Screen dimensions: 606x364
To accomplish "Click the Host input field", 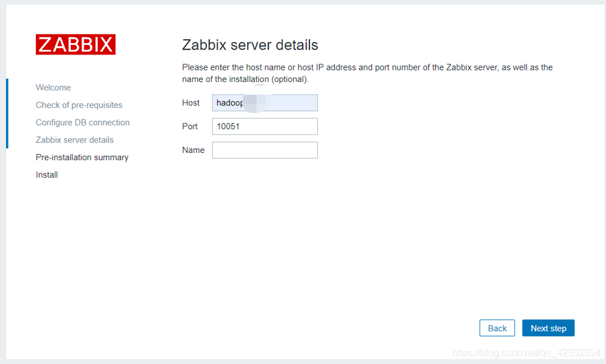I will pyautogui.click(x=264, y=103).
